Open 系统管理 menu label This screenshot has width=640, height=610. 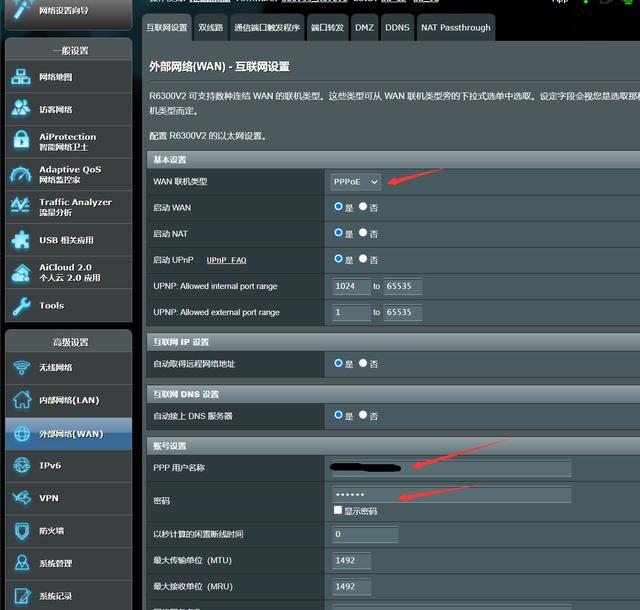[56, 563]
